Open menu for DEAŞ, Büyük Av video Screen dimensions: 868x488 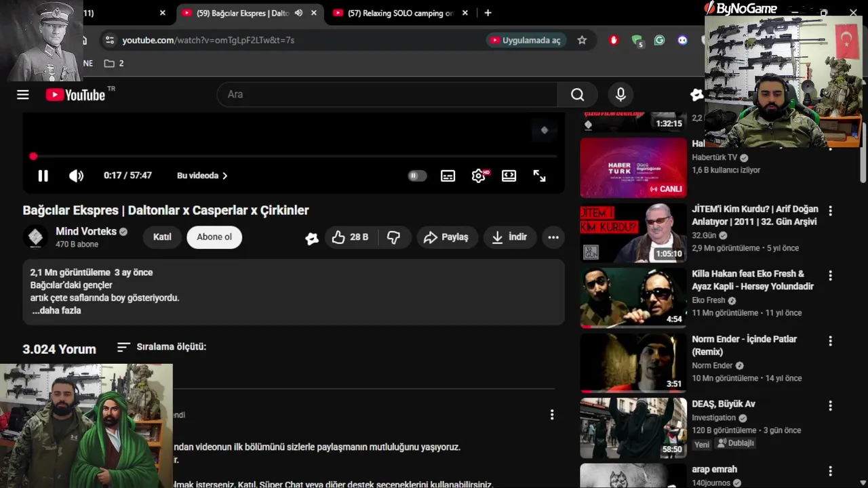pyautogui.click(x=830, y=406)
